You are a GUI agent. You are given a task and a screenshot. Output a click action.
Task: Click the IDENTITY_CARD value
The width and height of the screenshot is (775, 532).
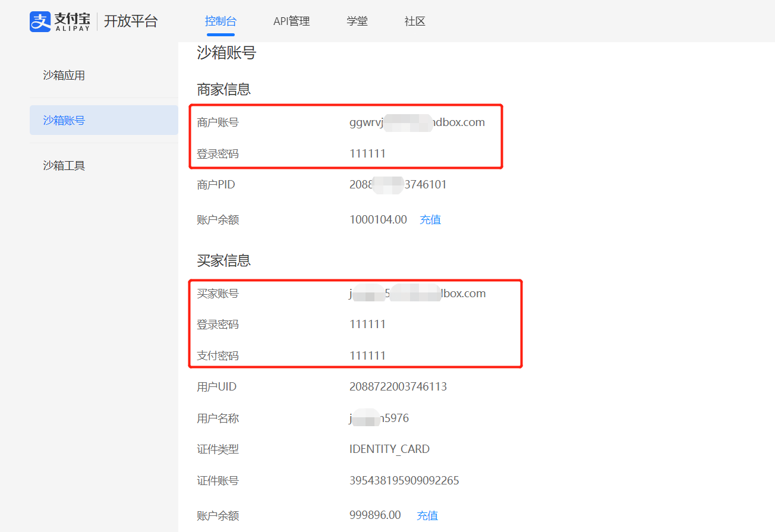[389, 449]
